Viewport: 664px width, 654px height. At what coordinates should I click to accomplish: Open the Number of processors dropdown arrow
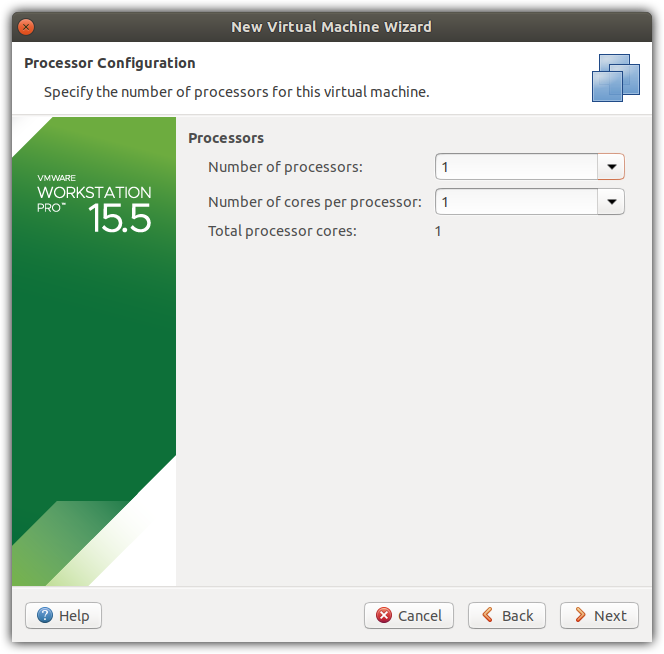[x=611, y=167]
